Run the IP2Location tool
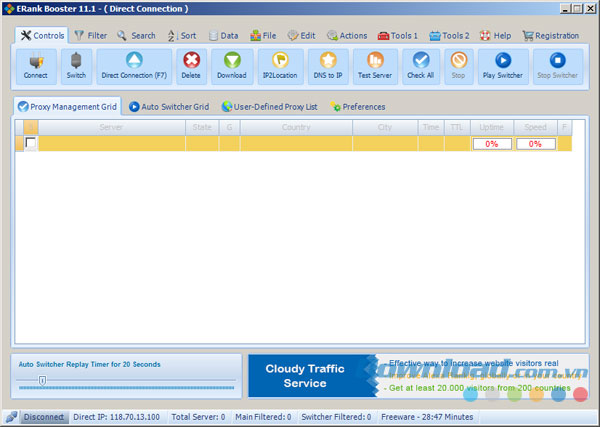This screenshot has width=600, height=427. point(280,67)
